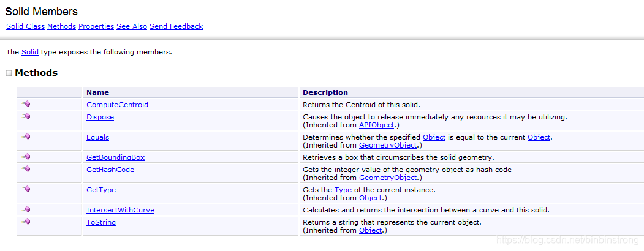The height and width of the screenshot is (251, 644).
Task: Click the method icon beside Equals
Action: 26,137
